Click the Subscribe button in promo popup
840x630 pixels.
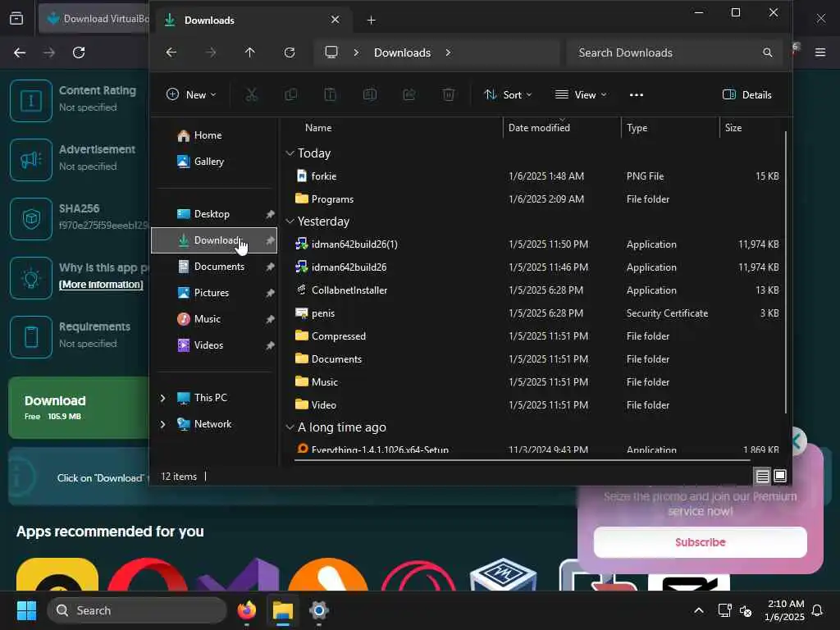point(701,542)
